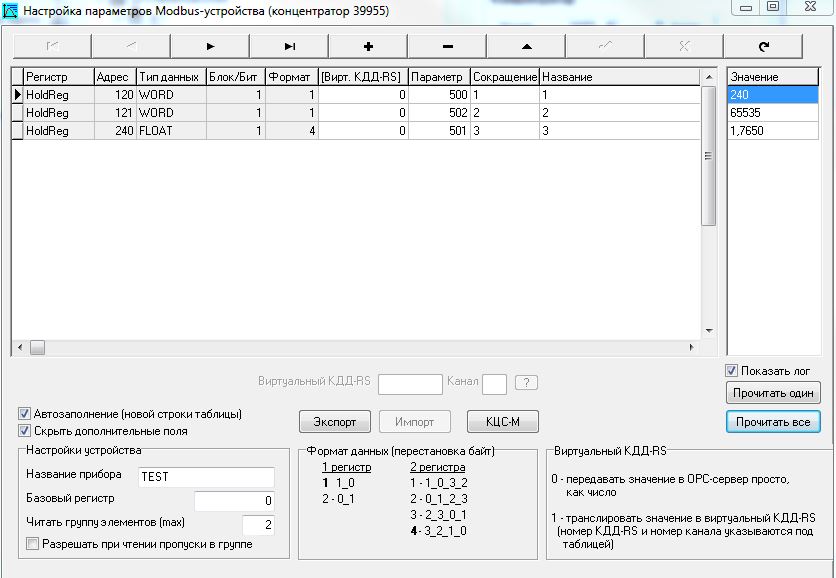
Task: Click the question mark help button
Action: pos(526,383)
